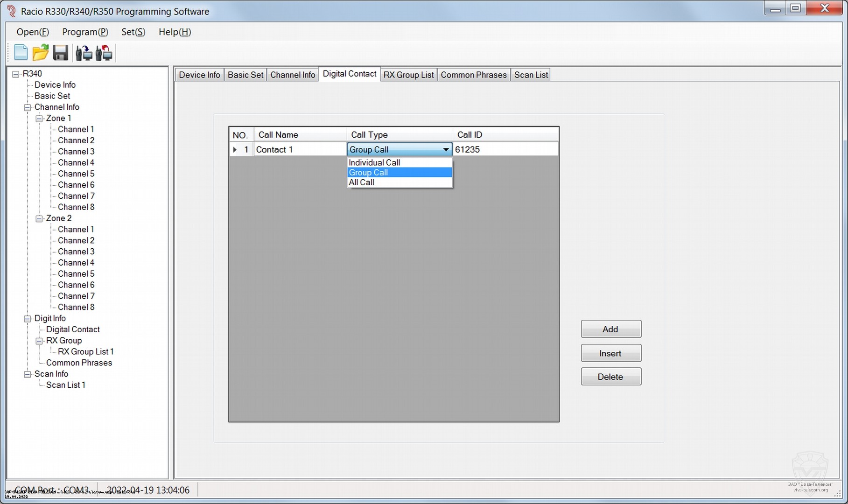Click the Open folder toolbar icon
This screenshot has height=504, width=848.
point(41,53)
